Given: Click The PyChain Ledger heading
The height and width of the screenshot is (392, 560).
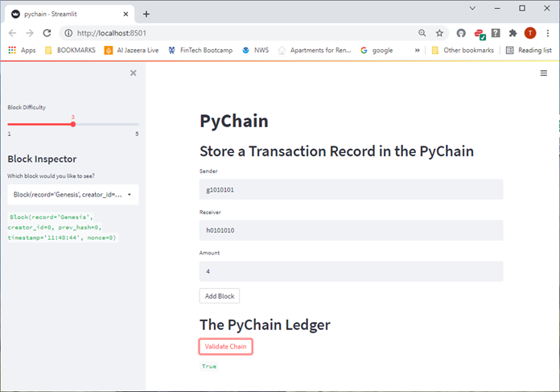Looking at the screenshot, I should (x=265, y=325).
